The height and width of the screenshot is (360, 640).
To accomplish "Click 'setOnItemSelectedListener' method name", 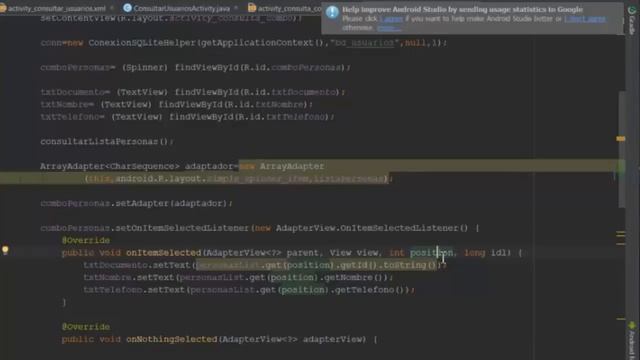I will click(182, 228).
